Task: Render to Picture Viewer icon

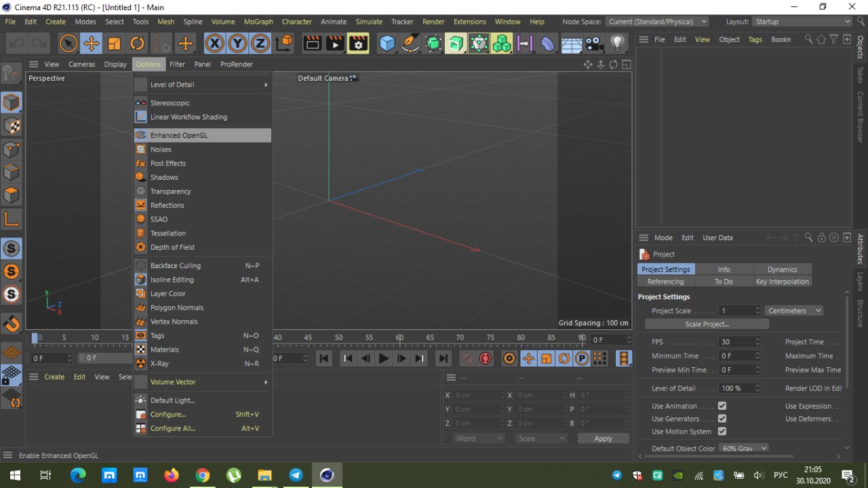Action: [335, 44]
